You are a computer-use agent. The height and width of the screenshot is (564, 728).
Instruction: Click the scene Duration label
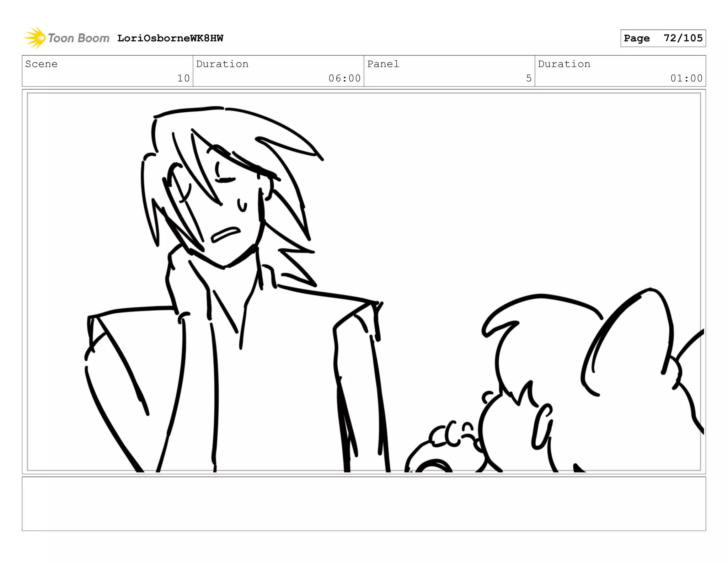point(222,64)
